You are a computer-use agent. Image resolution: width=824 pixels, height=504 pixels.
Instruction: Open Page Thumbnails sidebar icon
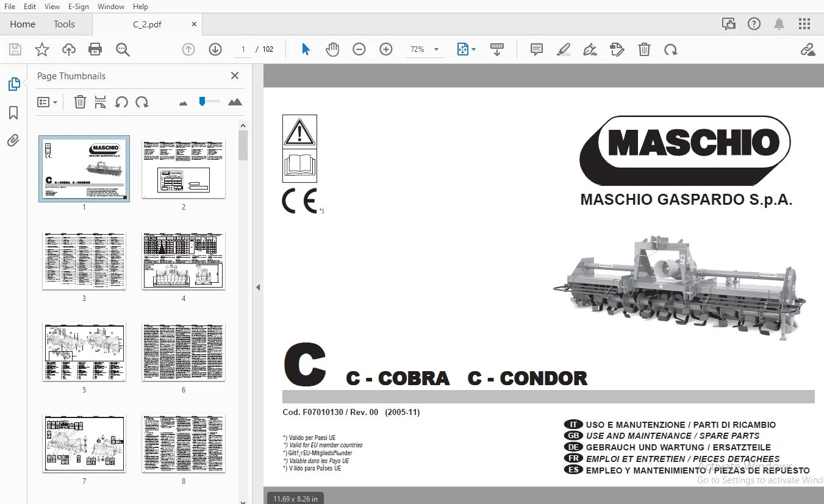(13, 84)
